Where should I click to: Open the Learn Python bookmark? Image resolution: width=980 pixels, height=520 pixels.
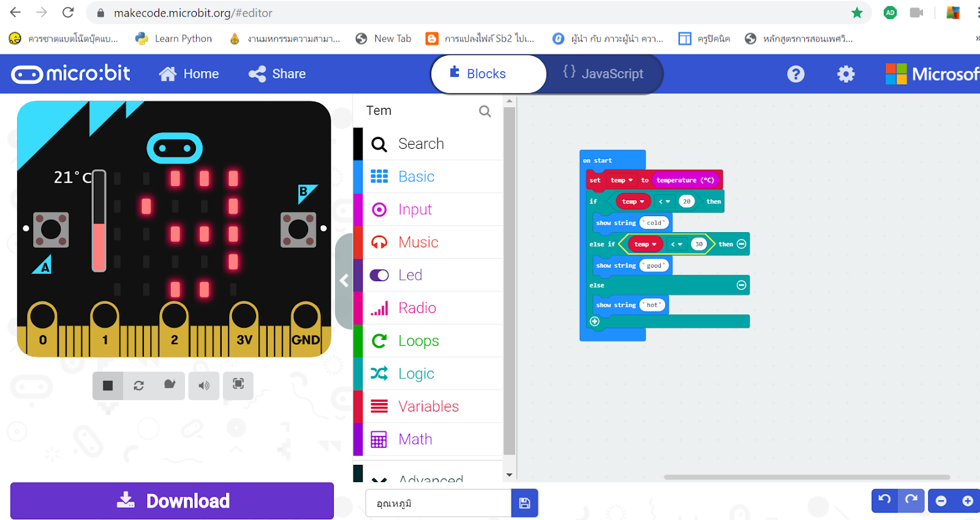[x=174, y=39]
